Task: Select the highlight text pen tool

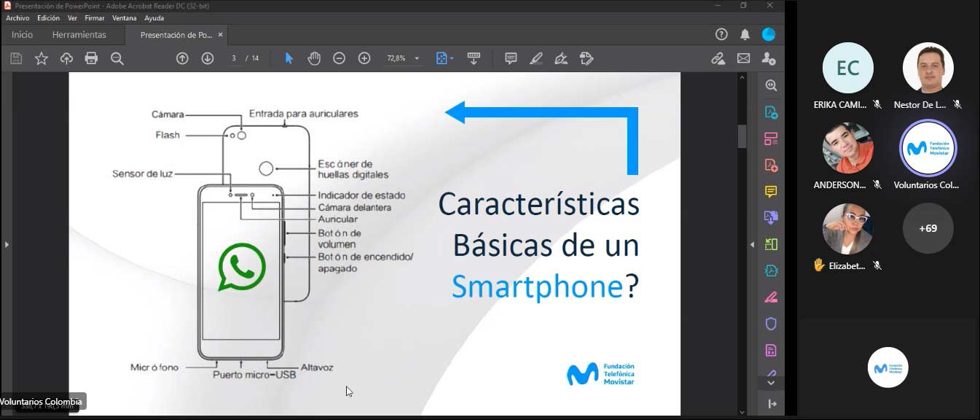Action: coord(536,58)
